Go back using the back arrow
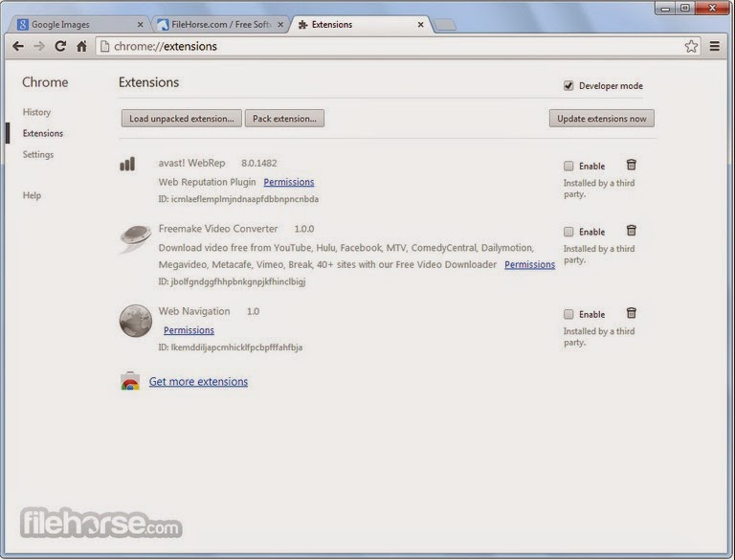Image resolution: width=735 pixels, height=560 pixels. (x=18, y=46)
